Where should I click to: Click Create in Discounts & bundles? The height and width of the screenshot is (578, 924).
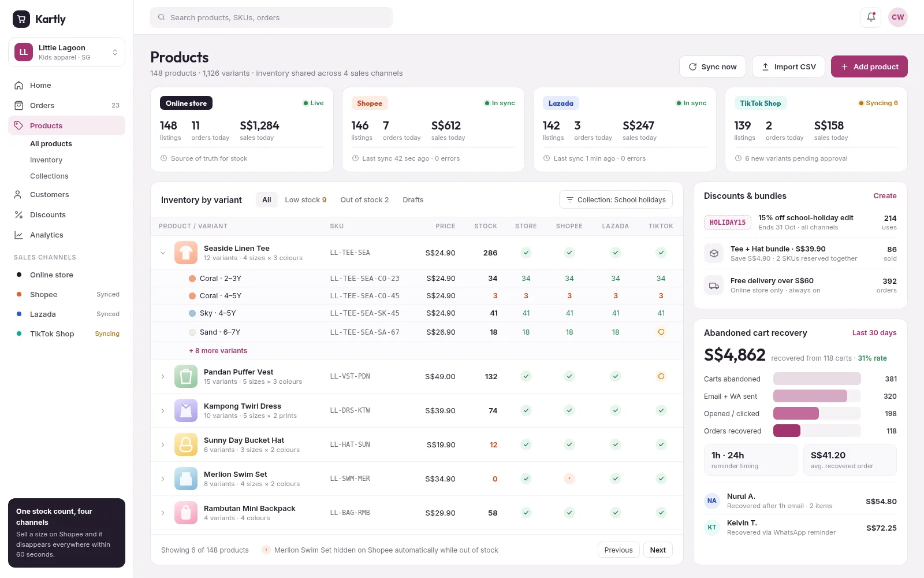point(885,196)
